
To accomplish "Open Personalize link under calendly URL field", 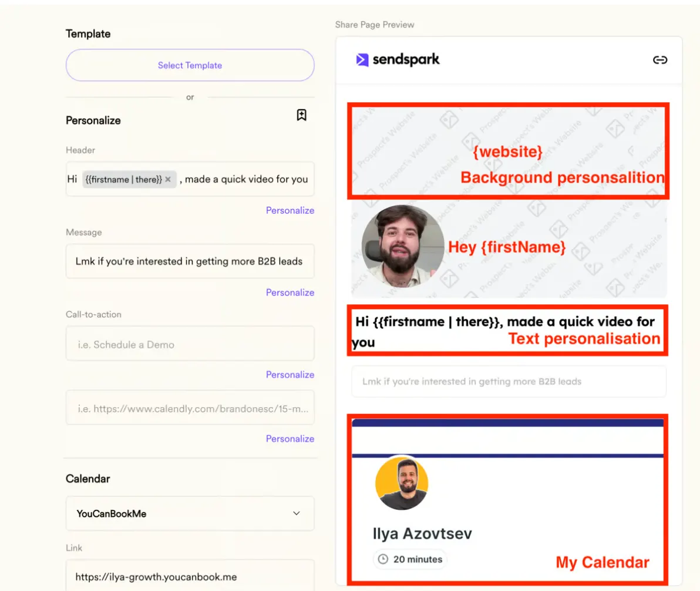I will [290, 439].
